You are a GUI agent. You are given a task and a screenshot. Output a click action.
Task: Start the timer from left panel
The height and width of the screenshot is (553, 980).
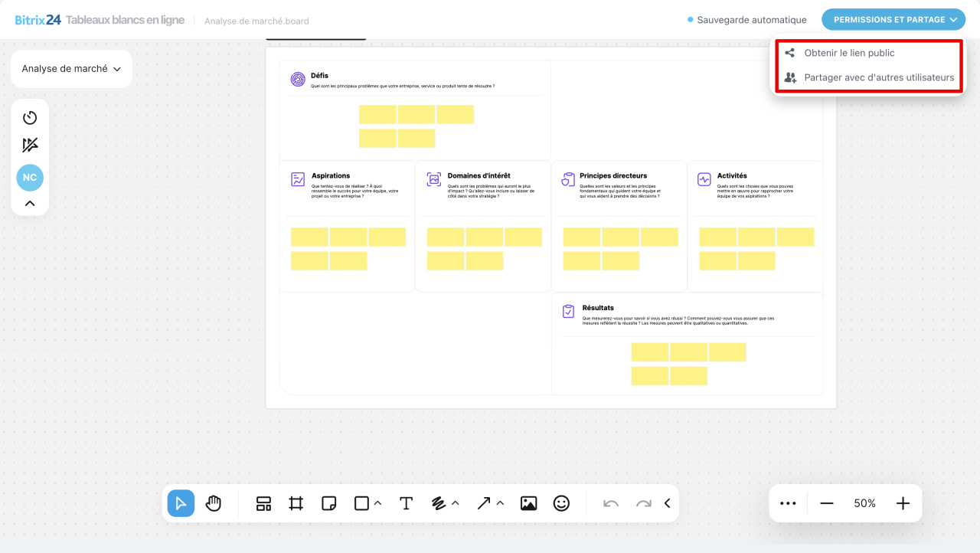click(30, 118)
